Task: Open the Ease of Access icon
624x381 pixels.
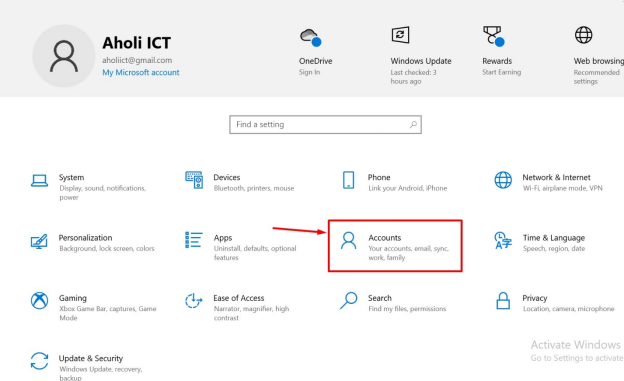Action: pos(194,301)
